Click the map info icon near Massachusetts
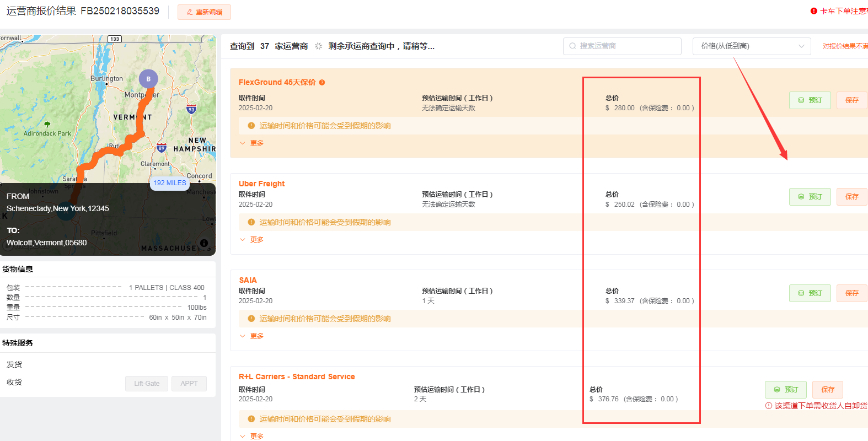 pos(204,243)
